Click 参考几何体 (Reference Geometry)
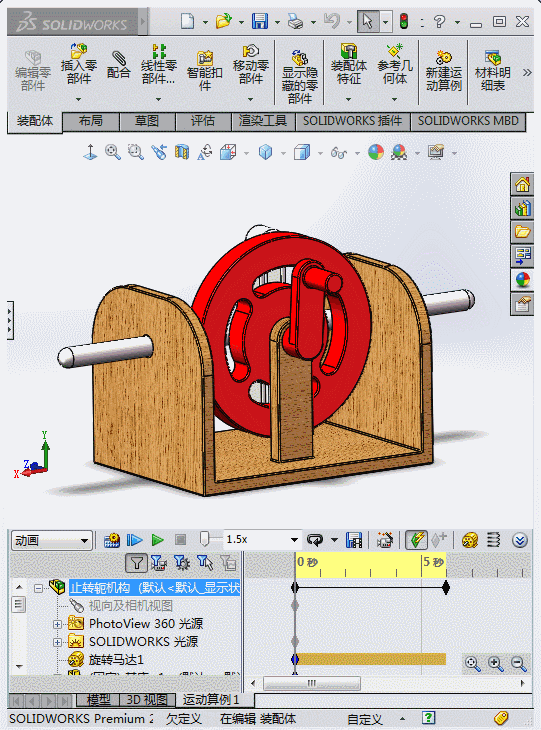Image resolution: width=541 pixels, height=730 pixels. tap(395, 64)
